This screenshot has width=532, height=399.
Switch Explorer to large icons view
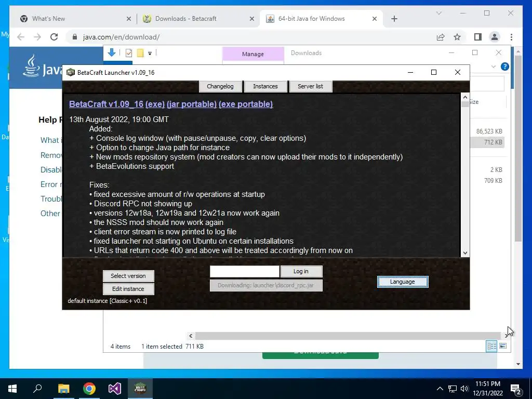pyautogui.click(x=503, y=346)
